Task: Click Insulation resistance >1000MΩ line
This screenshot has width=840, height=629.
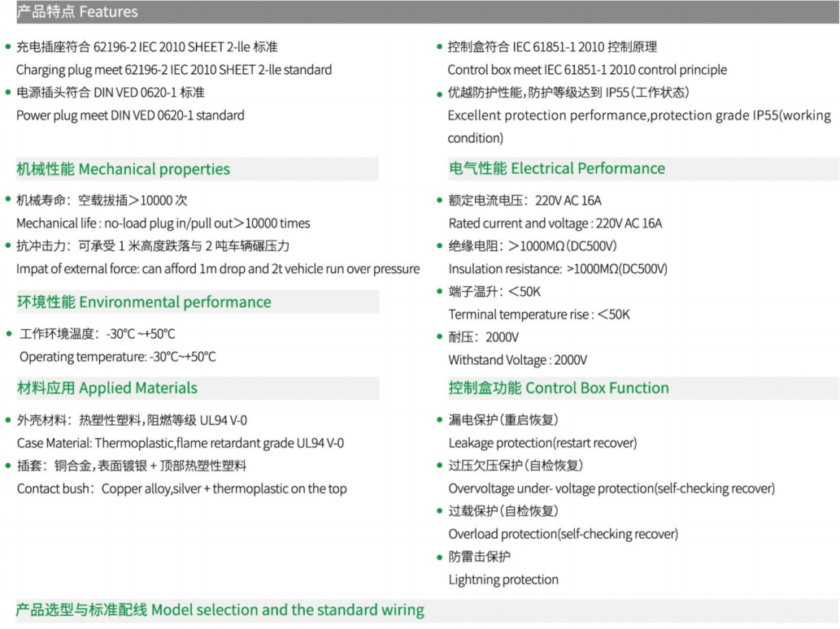Action: [x=558, y=269]
